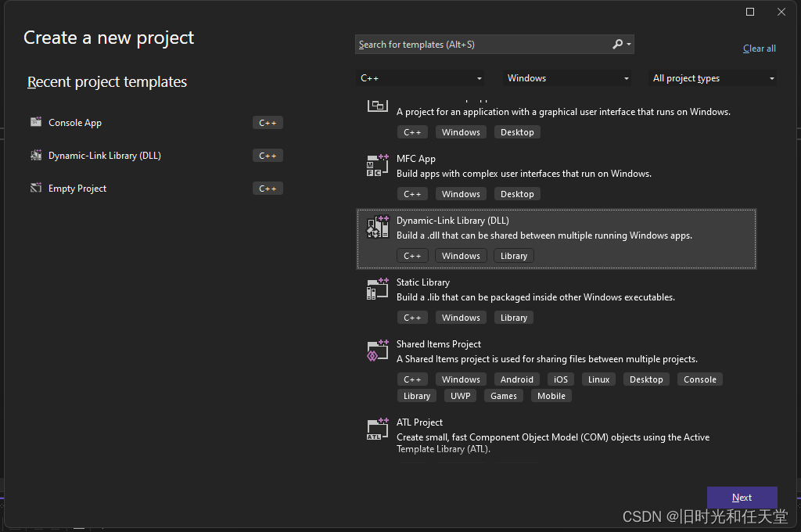
Task: Click the C++ tag under Shared Items Project
Action: [412, 379]
